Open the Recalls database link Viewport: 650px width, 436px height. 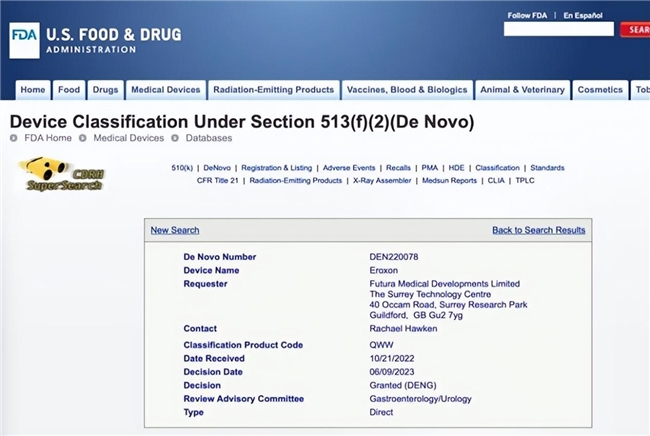click(398, 168)
